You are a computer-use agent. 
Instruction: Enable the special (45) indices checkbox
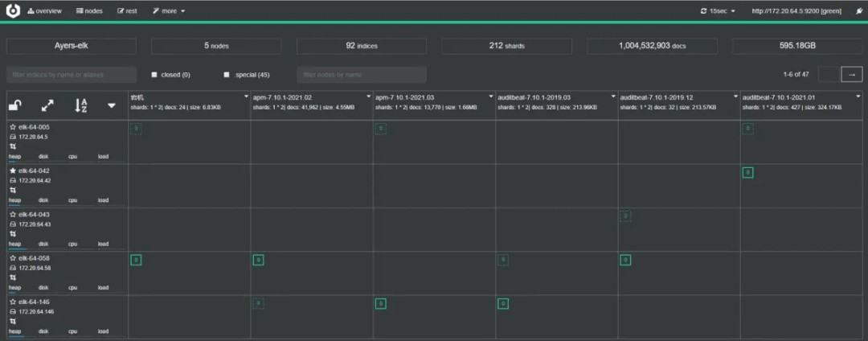click(227, 75)
